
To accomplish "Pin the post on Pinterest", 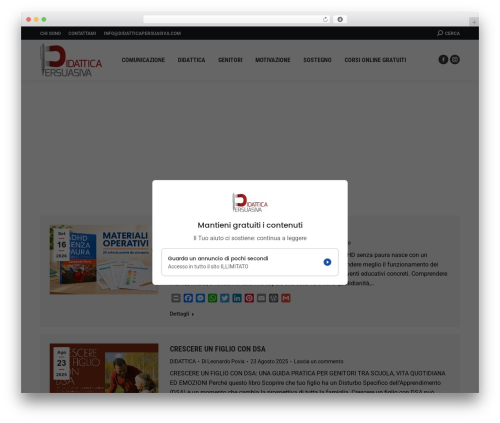I will click(249, 298).
